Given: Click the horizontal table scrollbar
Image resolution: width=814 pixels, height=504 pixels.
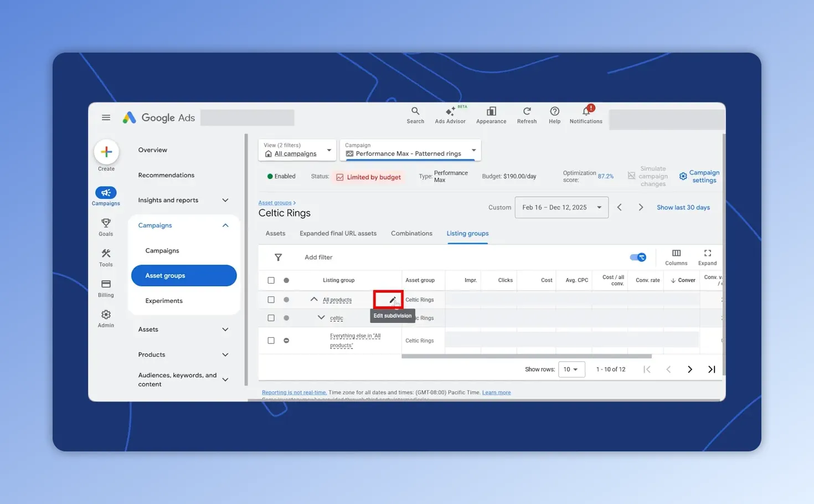Looking at the screenshot, I should click(x=527, y=356).
